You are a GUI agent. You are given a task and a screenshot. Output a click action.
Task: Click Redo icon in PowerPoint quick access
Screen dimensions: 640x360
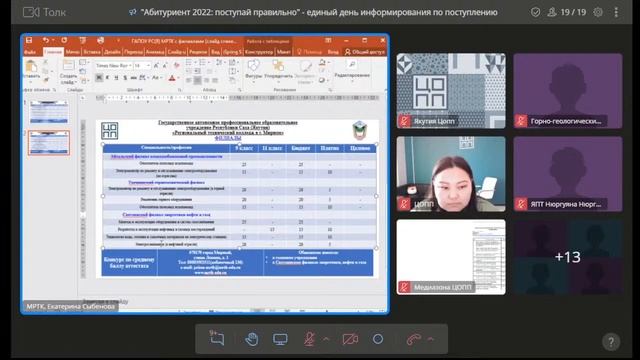coord(64,40)
